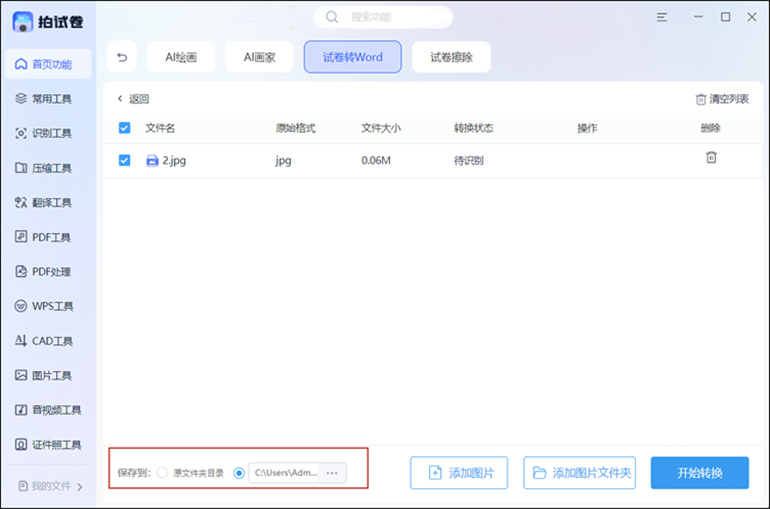Click 清空列表 to clear list
Image resolution: width=770 pixels, height=509 pixels.
tap(722, 99)
